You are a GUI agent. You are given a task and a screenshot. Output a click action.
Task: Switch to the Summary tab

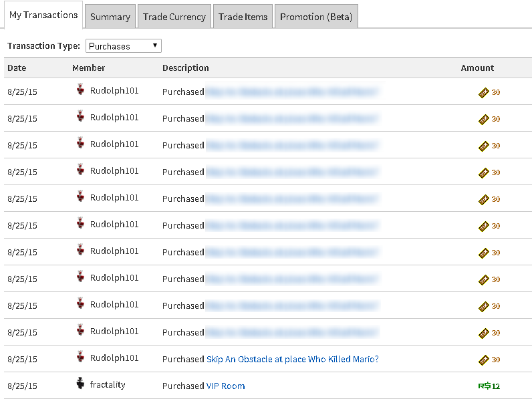(110, 17)
